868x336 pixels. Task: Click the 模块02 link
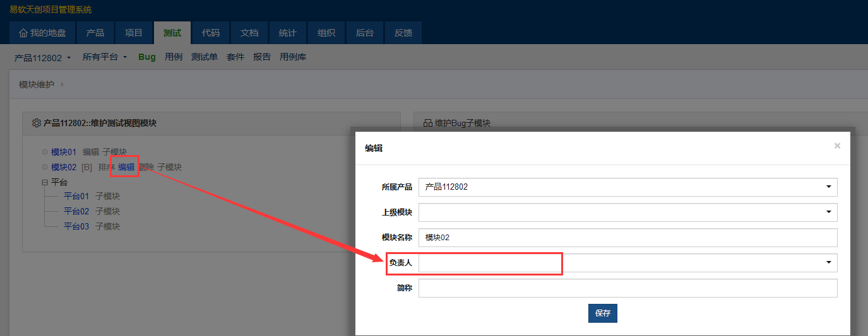[x=64, y=167]
